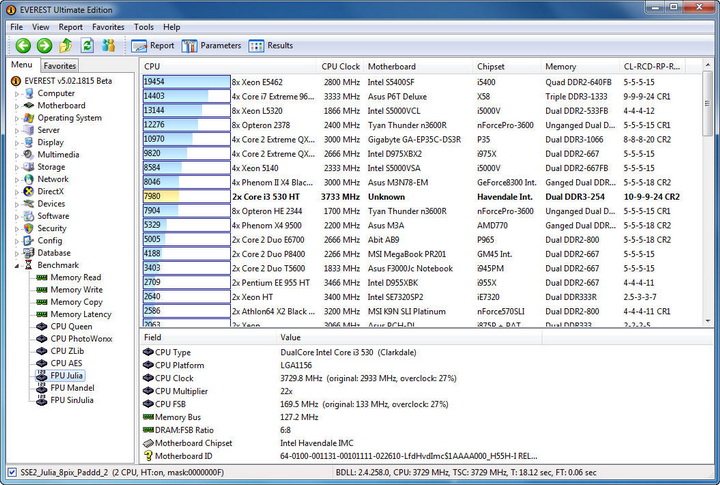Expand the Network tree node

[17, 180]
